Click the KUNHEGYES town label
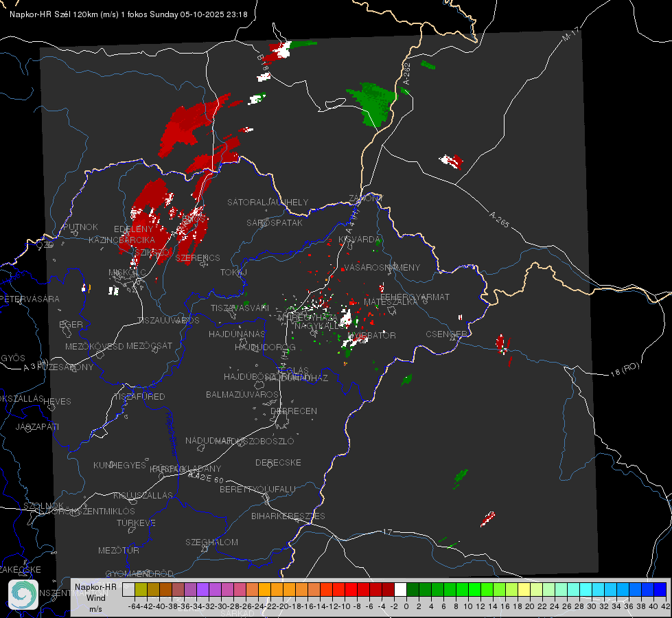This screenshot has width=672, height=618. click(x=119, y=466)
